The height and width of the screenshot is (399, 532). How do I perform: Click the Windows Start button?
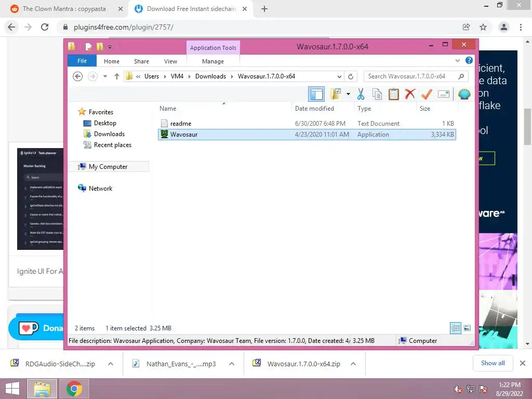point(12,389)
